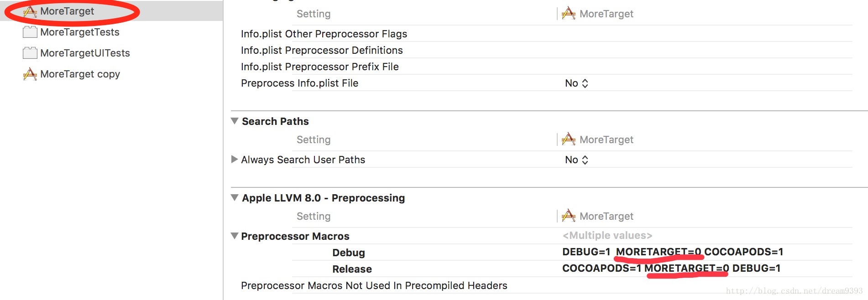Collapse the Search Paths section
This screenshot has width=868, height=300.
[235, 121]
